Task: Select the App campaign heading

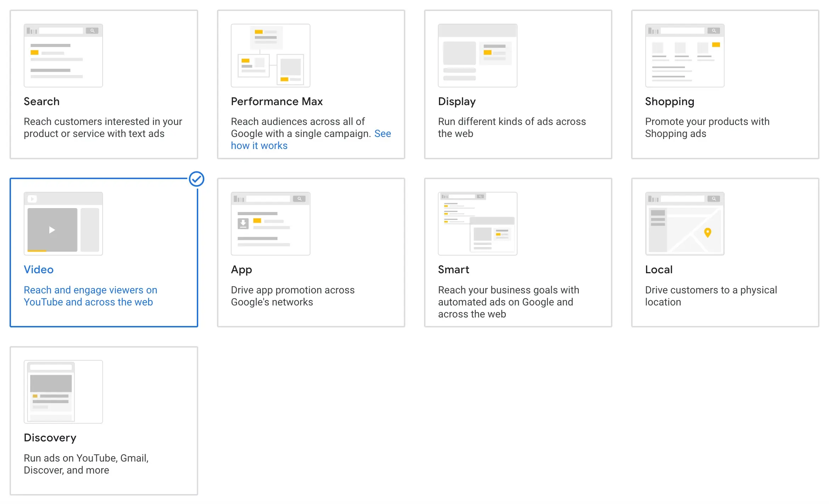Action: [241, 270]
